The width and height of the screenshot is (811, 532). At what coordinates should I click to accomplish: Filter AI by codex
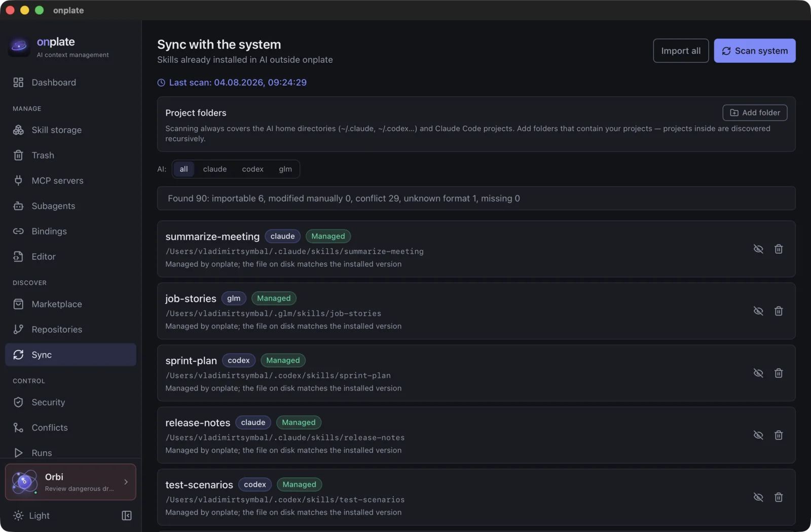(253, 169)
